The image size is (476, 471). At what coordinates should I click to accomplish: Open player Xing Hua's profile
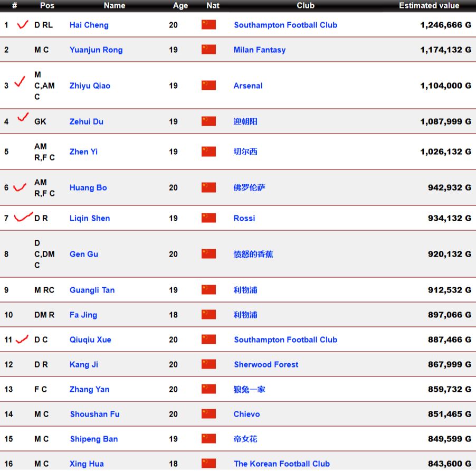click(x=87, y=464)
